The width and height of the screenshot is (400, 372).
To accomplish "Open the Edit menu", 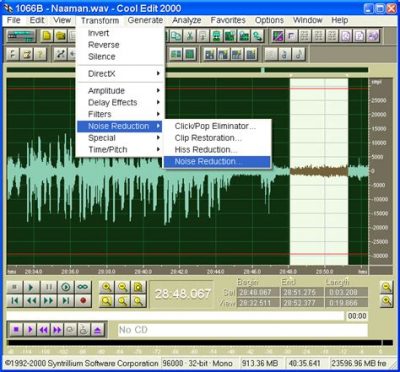I will (37, 20).
